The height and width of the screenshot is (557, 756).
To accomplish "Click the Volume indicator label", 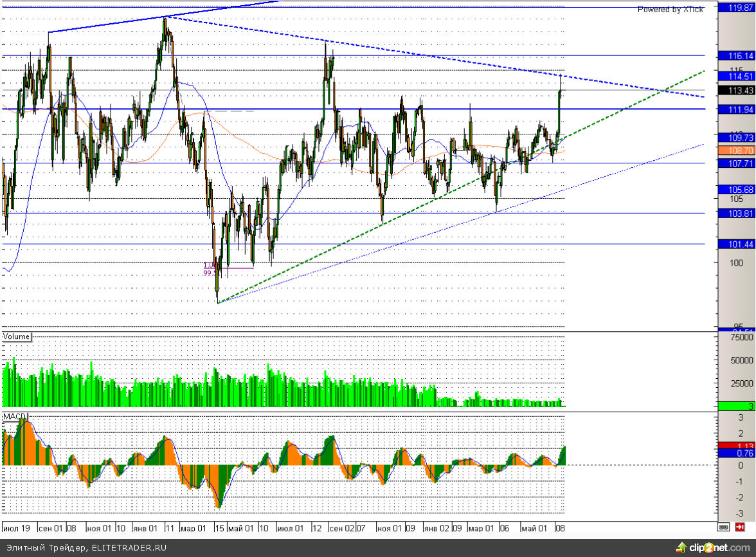I will pos(17,336).
